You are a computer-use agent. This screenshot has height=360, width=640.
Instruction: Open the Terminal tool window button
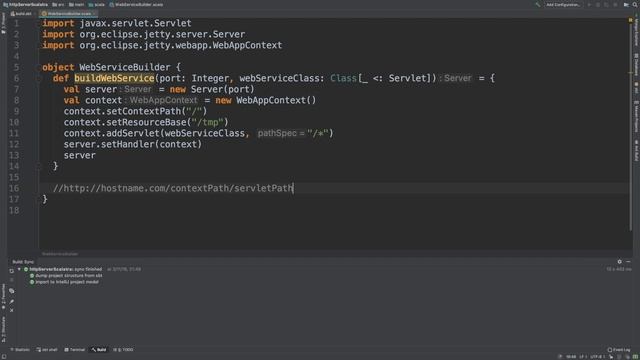(74, 350)
